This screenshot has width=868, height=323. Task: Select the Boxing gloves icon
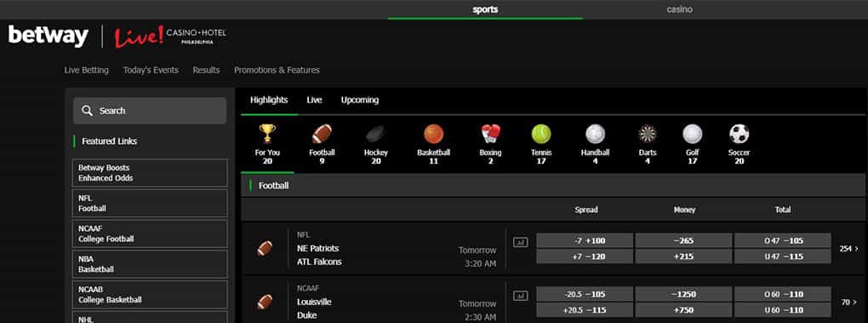[x=490, y=134]
